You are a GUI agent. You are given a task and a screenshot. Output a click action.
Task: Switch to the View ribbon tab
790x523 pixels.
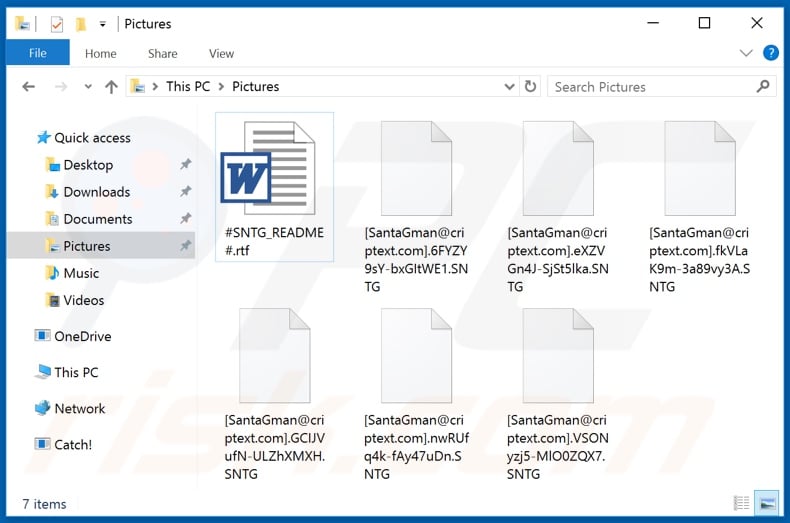tap(221, 54)
